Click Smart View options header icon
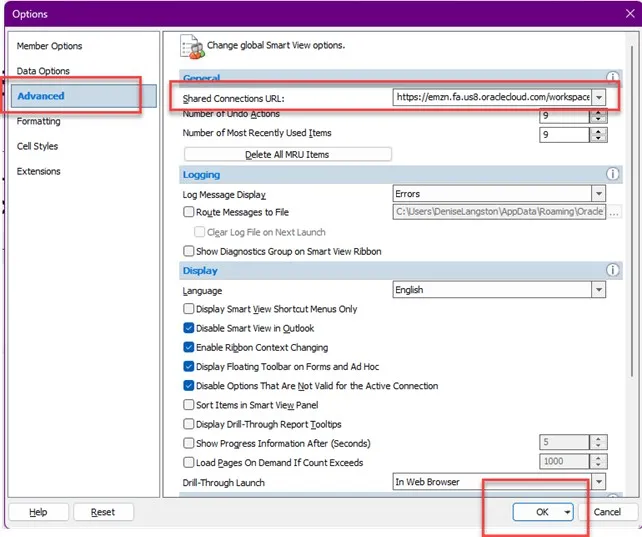The height and width of the screenshot is (537, 642). pos(192,47)
